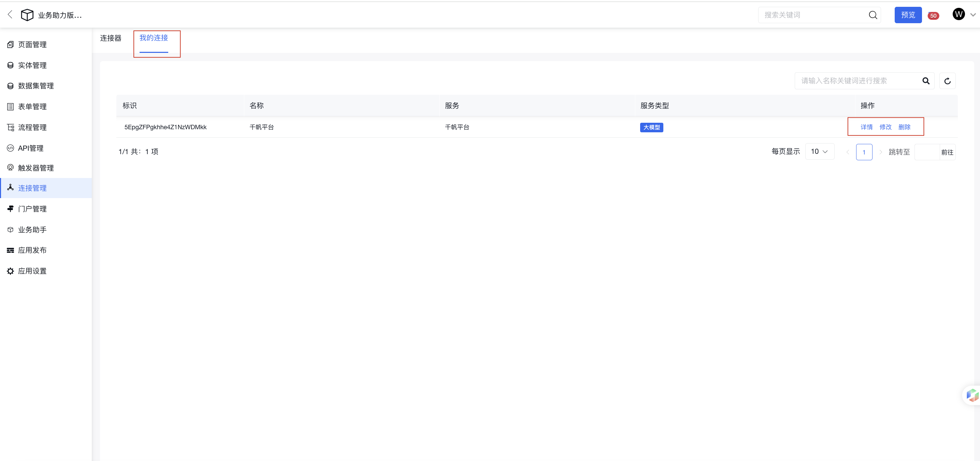Image resolution: width=980 pixels, height=461 pixels.
Task: Click the next page chevron
Action: pos(880,152)
